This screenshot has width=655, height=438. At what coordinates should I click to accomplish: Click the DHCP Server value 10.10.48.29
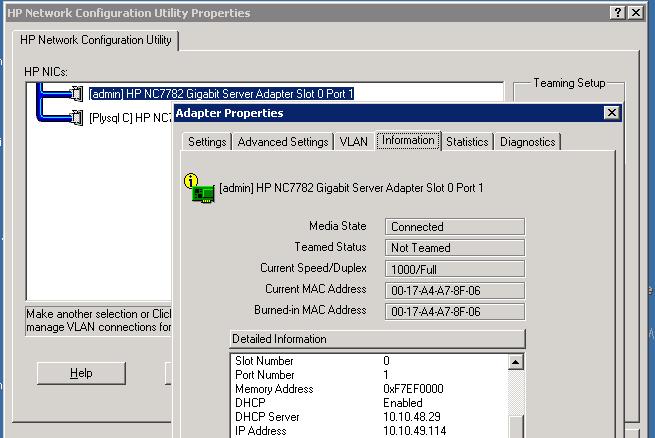[x=411, y=417]
